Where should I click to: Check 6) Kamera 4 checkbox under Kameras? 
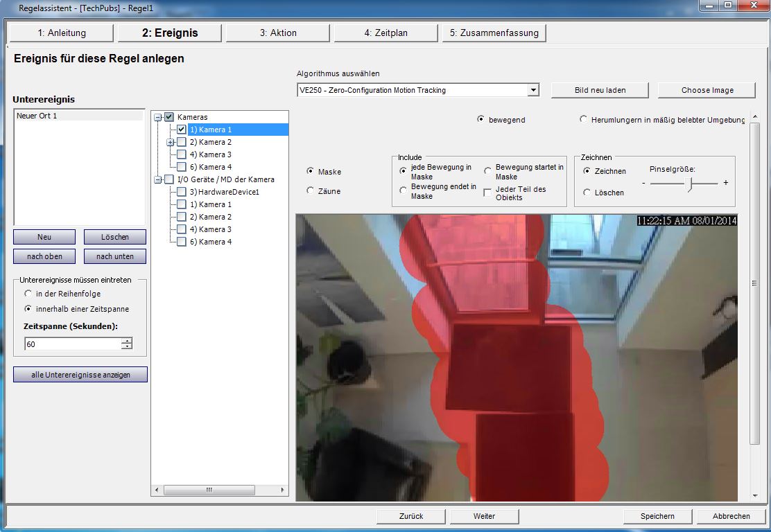pos(182,167)
